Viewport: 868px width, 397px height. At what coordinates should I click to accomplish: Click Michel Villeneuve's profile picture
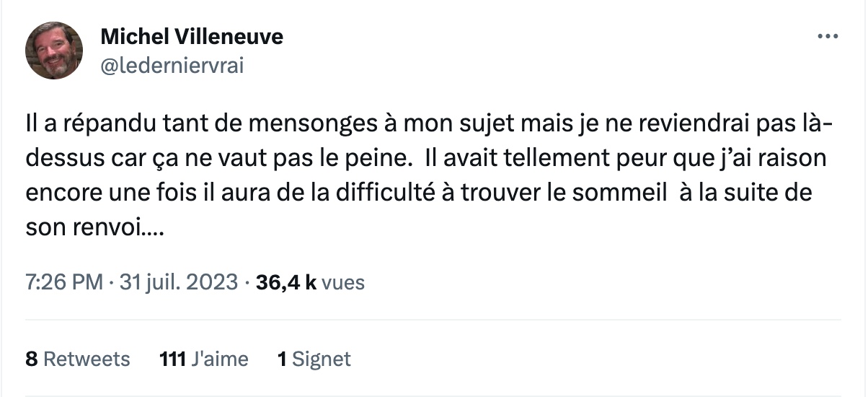54,50
